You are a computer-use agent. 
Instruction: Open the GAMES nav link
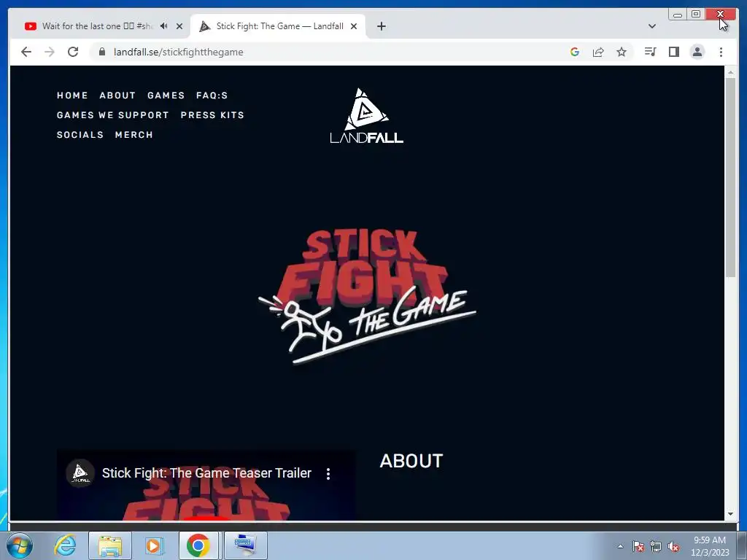coord(166,96)
